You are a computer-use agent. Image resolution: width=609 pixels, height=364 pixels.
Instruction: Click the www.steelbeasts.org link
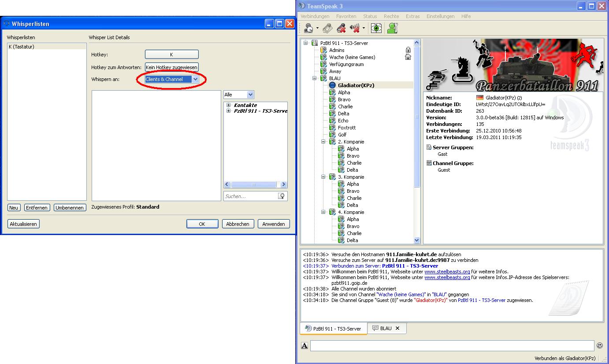tap(447, 272)
